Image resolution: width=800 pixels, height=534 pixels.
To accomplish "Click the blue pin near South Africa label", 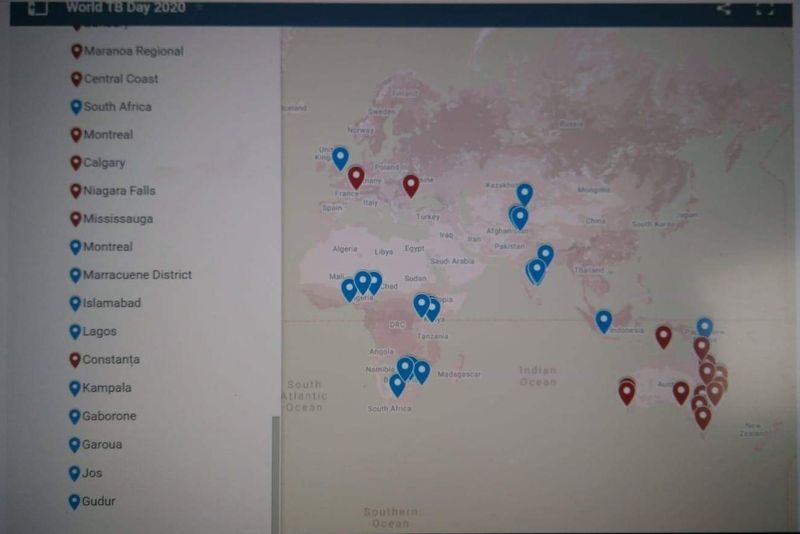I will [397, 383].
